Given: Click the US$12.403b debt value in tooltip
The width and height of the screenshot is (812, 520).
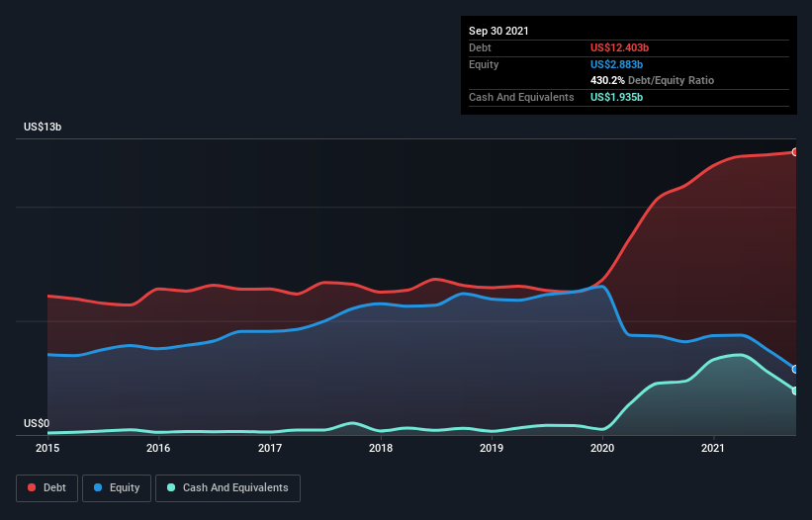Looking at the screenshot, I should (x=619, y=47).
